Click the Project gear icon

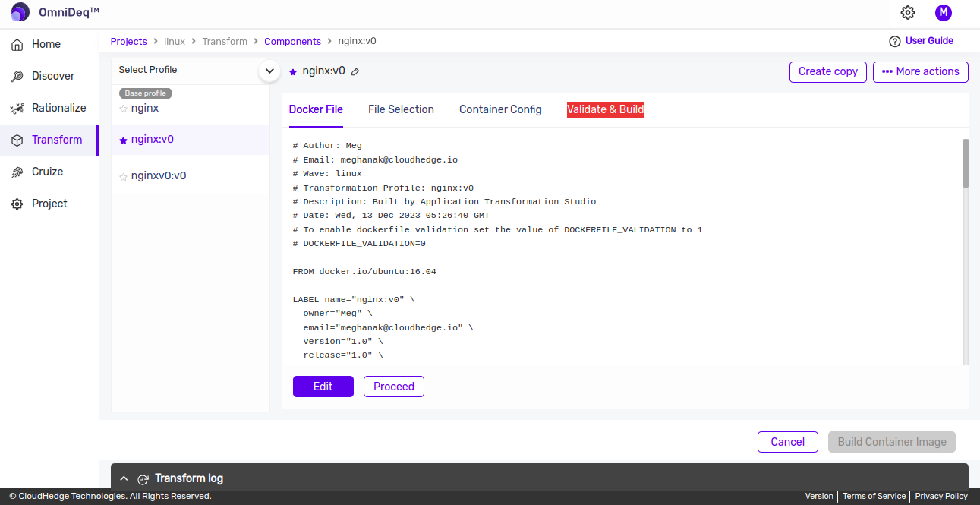pos(17,204)
